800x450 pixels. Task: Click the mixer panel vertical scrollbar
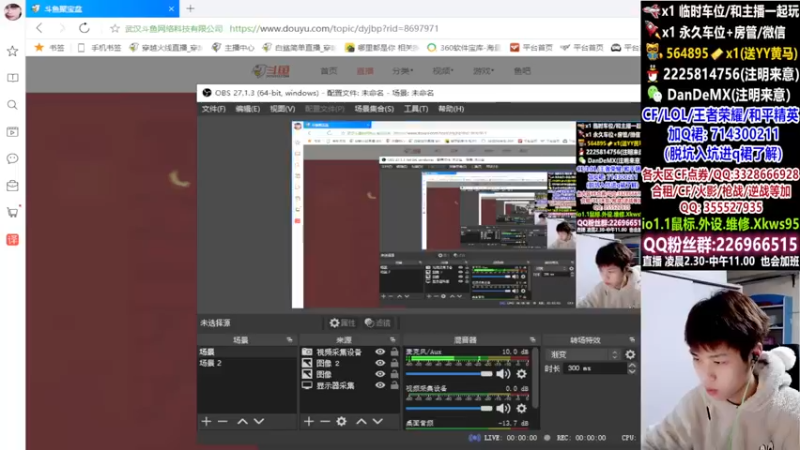[x=535, y=378]
